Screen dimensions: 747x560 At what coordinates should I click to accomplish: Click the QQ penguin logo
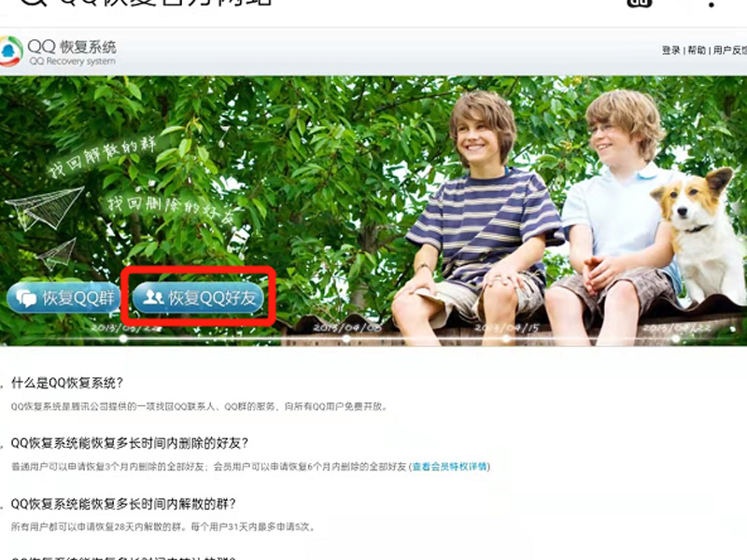click(11, 52)
